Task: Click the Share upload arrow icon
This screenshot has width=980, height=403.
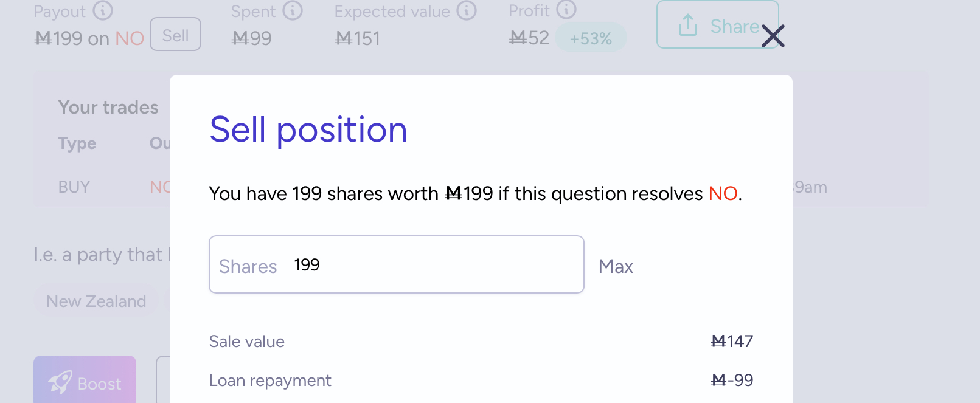Action: [688, 25]
